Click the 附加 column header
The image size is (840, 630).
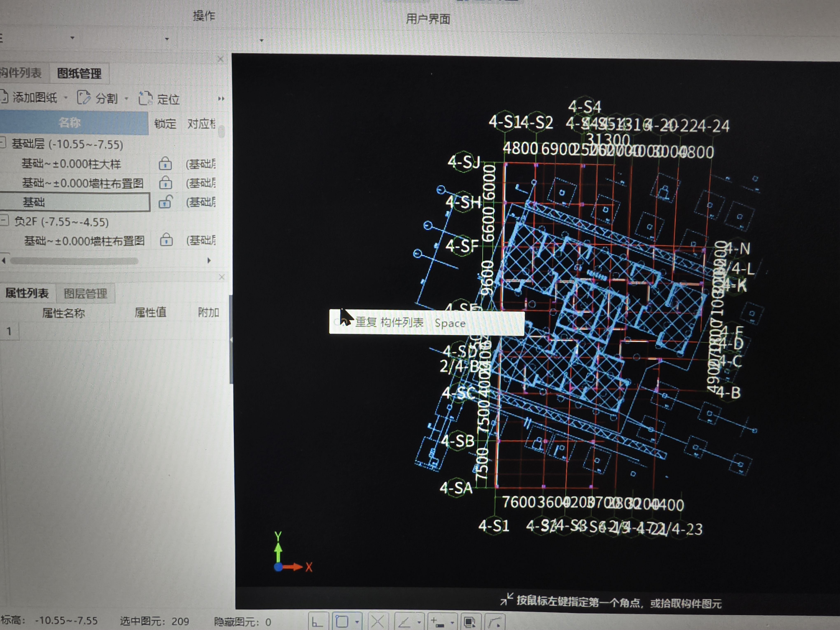tap(209, 312)
